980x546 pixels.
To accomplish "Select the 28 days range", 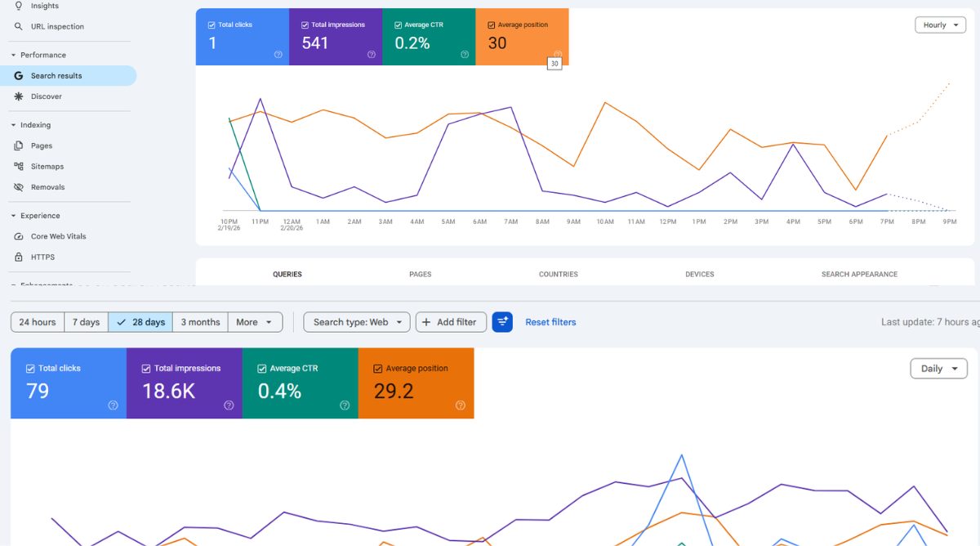I will (x=140, y=322).
